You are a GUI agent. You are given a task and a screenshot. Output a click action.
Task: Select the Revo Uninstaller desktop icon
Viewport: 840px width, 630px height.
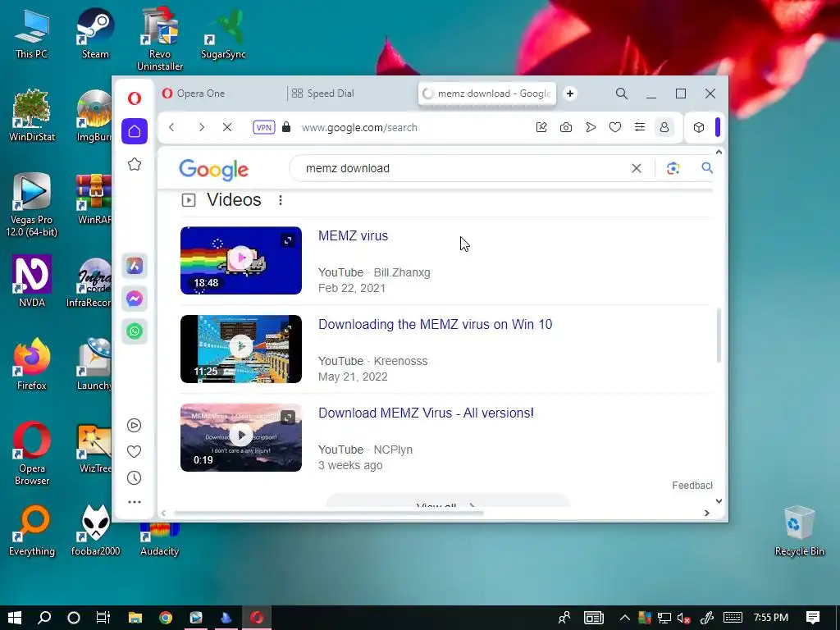point(160,39)
